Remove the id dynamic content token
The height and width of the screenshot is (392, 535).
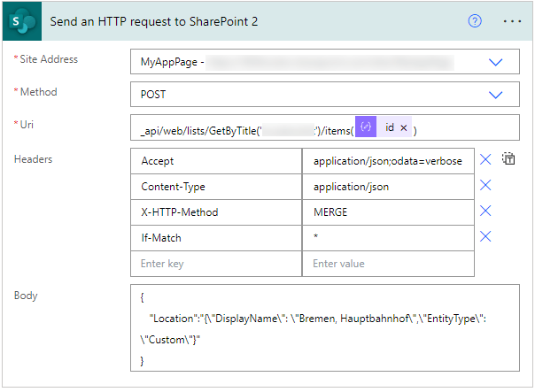pos(404,127)
